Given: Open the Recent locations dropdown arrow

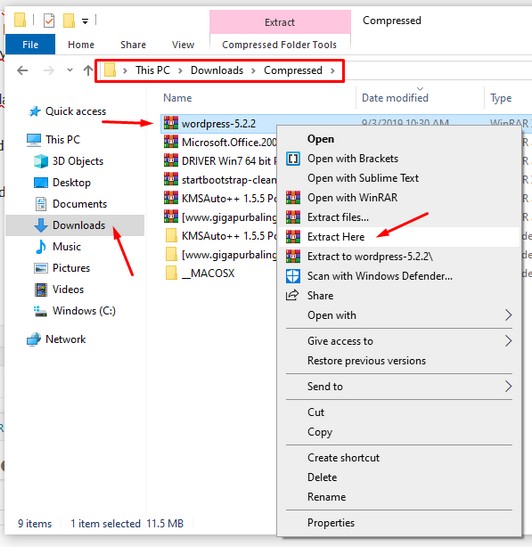Looking at the screenshot, I should tap(70, 70).
